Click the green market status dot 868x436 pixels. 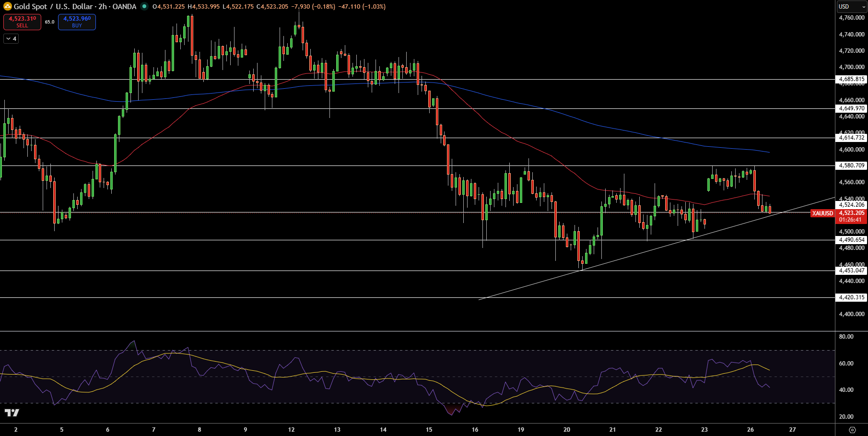click(x=144, y=7)
